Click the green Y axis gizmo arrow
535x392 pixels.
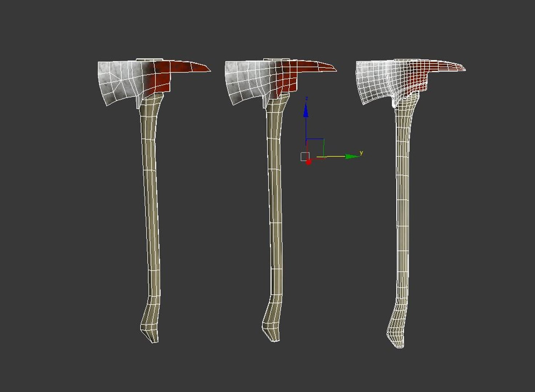point(352,156)
